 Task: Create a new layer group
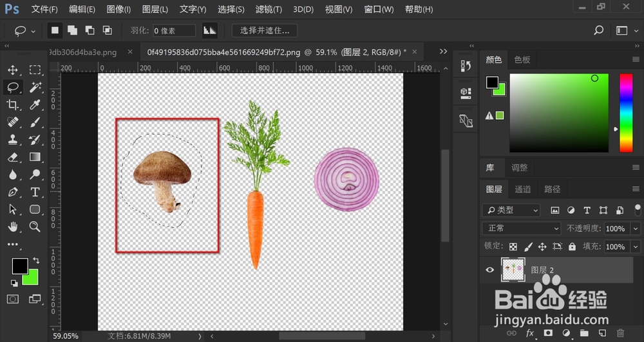[x=584, y=333]
